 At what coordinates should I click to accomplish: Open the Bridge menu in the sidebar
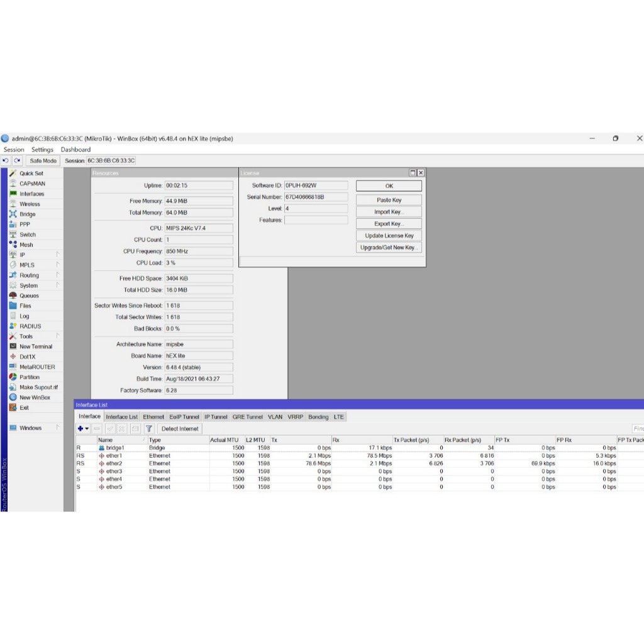pos(27,214)
